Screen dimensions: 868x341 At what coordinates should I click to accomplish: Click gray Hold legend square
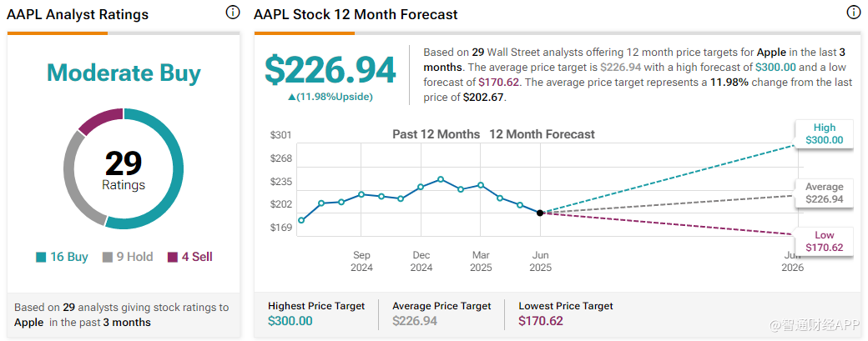click(107, 257)
